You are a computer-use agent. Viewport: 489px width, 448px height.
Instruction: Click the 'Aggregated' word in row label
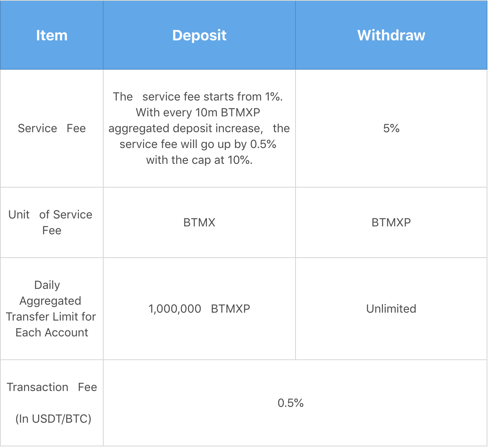50,301
